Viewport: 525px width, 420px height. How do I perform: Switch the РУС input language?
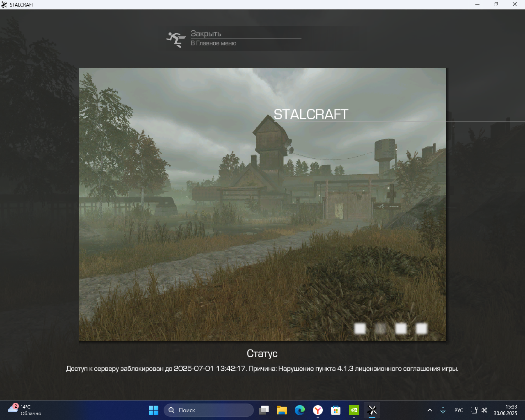click(x=459, y=410)
